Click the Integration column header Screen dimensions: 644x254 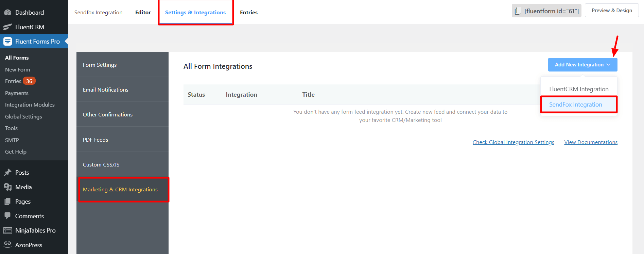pos(242,94)
